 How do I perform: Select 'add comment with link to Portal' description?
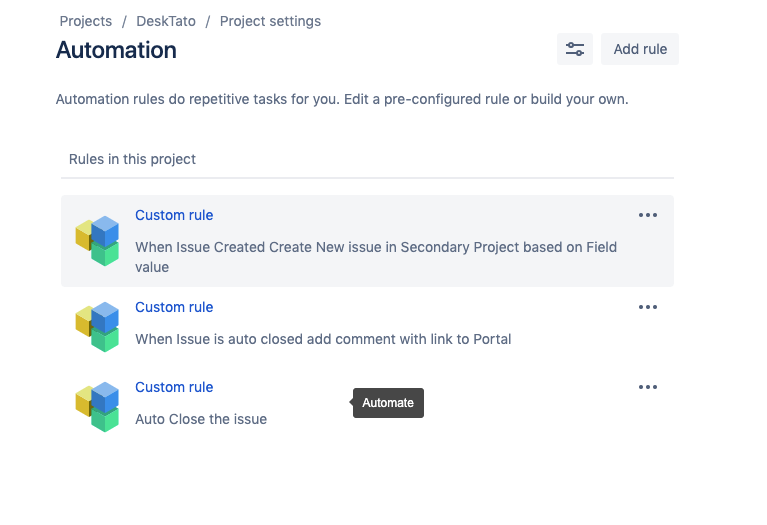click(323, 339)
